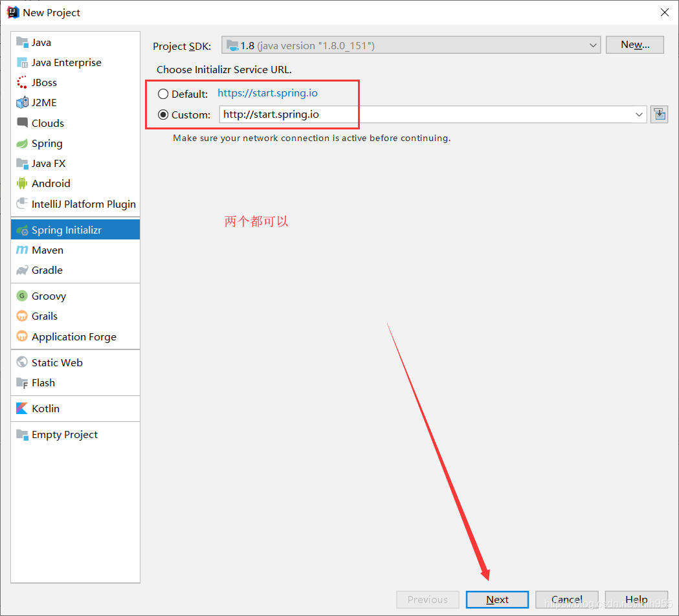The height and width of the screenshot is (616, 679).
Task: Click the Empty Project folder icon
Action: (x=21, y=434)
